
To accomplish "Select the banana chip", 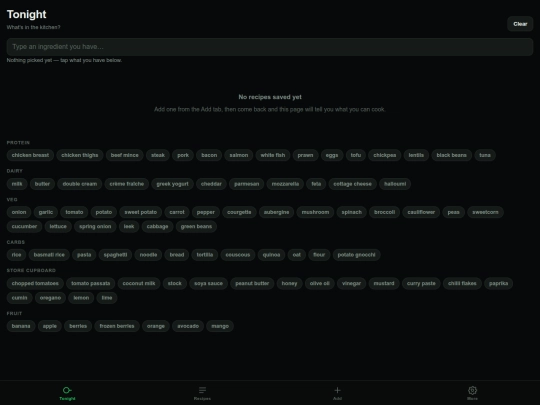I will [21, 326].
